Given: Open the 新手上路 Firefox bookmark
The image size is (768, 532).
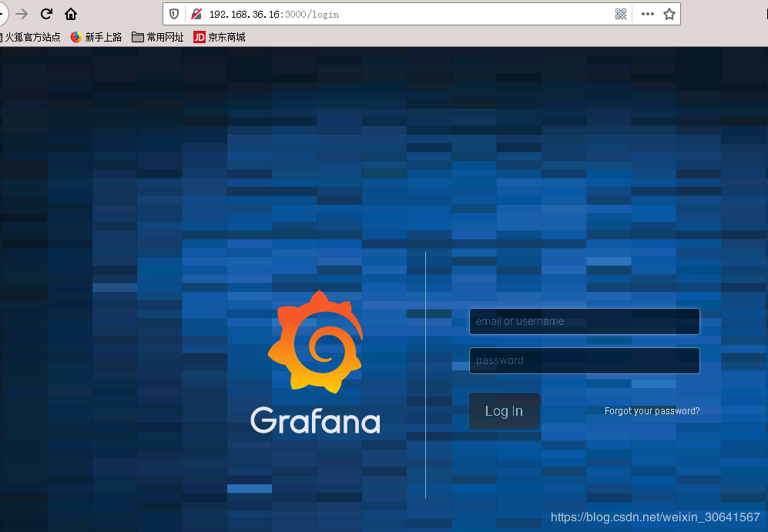Looking at the screenshot, I should click(x=96, y=37).
